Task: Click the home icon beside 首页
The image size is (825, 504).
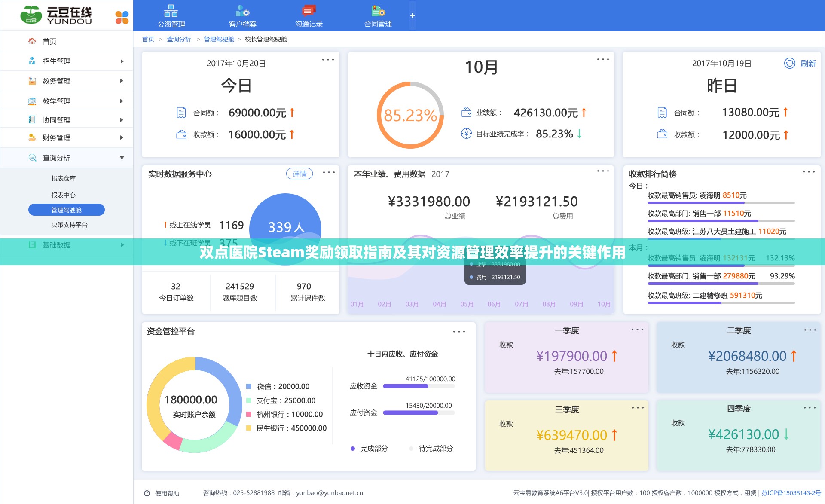Action: click(32, 41)
